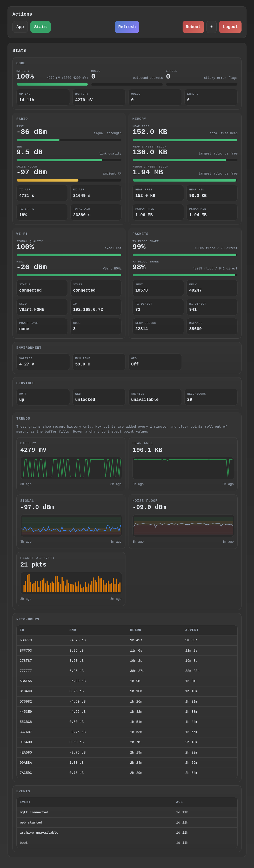Image resolution: width=254 pixels, height=868 pixels.
Task: Click the Voltage 4.27 V card
Action: 43,362
